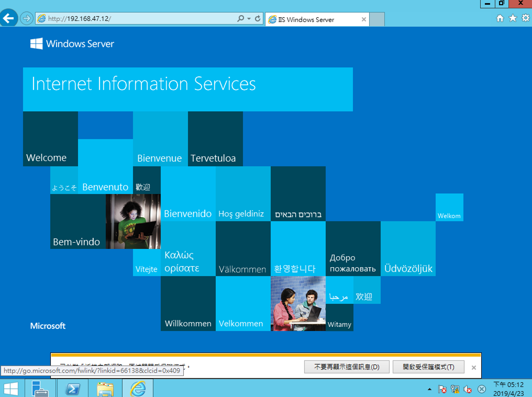Click the Internet Explorer taskbar icon
Viewport: 532px width, 397px height.
(x=138, y=388)
